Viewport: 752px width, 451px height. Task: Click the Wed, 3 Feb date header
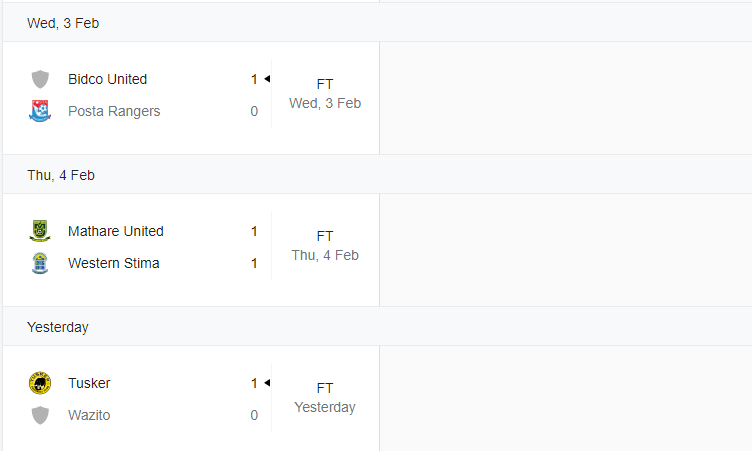pyautogui.click(x=63, y=23)
